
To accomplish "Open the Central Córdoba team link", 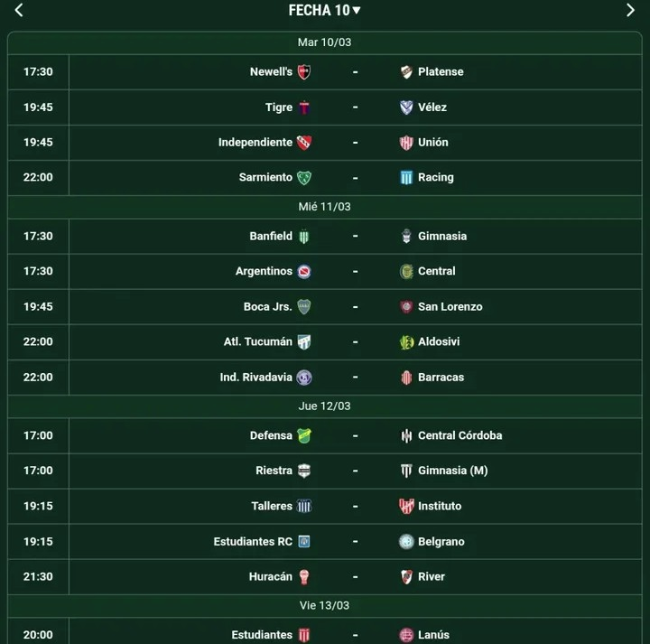I will [x=460, y=436].
